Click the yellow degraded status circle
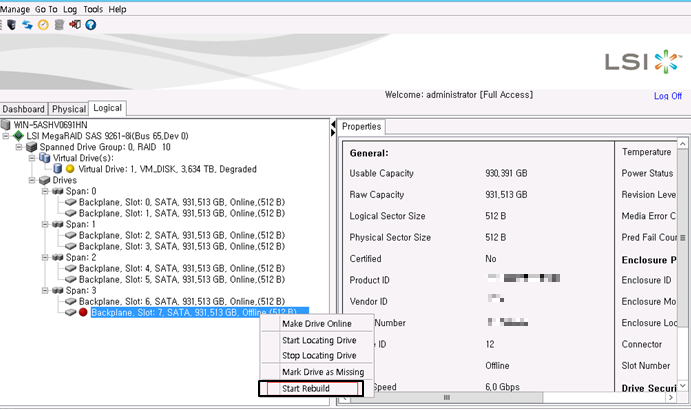 [70, 169]
